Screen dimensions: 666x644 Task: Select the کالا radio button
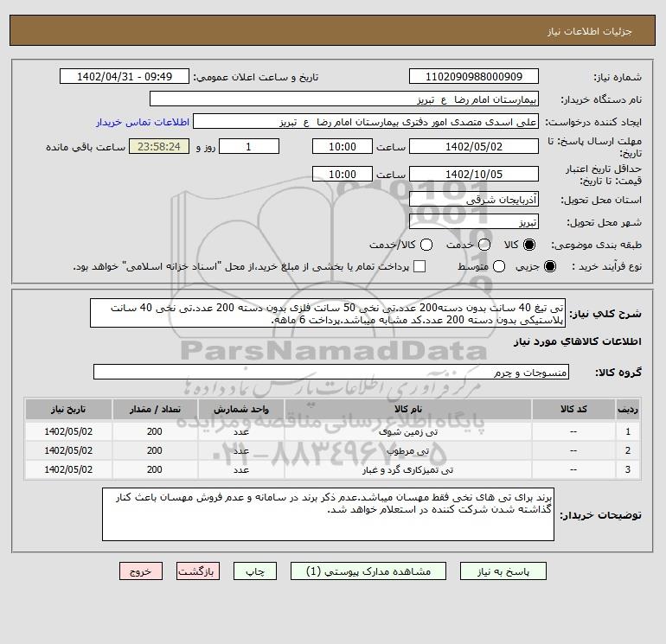pyautogui.click(x=529, y=245)
